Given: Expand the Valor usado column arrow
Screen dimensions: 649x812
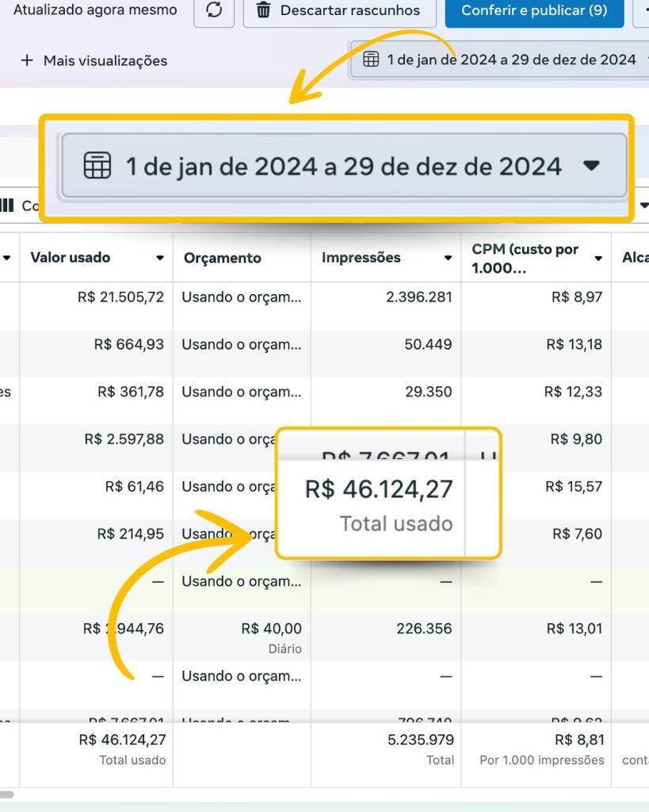Looking at the screenshot, I should [x=160, y=259].
